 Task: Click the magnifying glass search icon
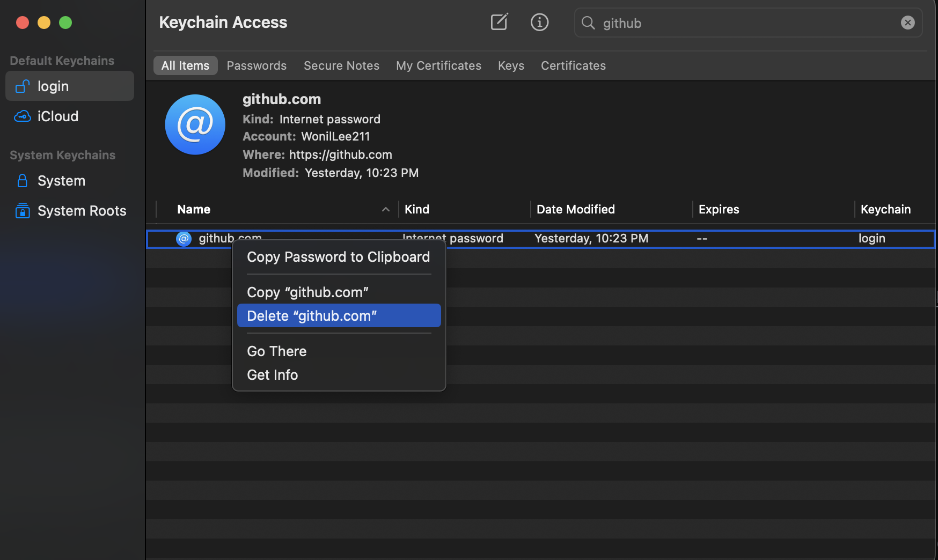coord(588,23)
